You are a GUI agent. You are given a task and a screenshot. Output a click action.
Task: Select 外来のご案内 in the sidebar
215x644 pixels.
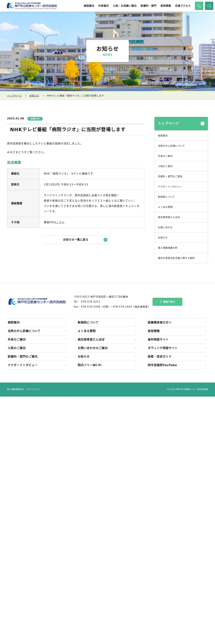pyautogui.click(x=181, y=156)
